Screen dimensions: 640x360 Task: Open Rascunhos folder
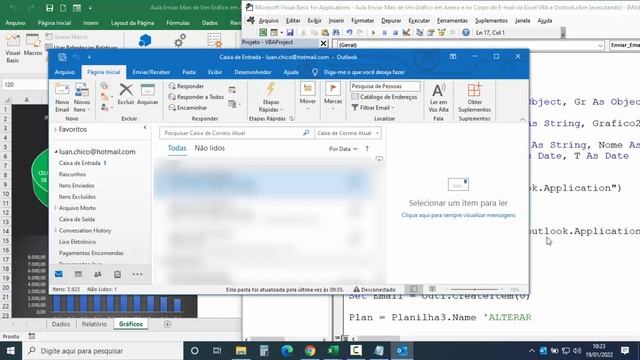[72, 174]
